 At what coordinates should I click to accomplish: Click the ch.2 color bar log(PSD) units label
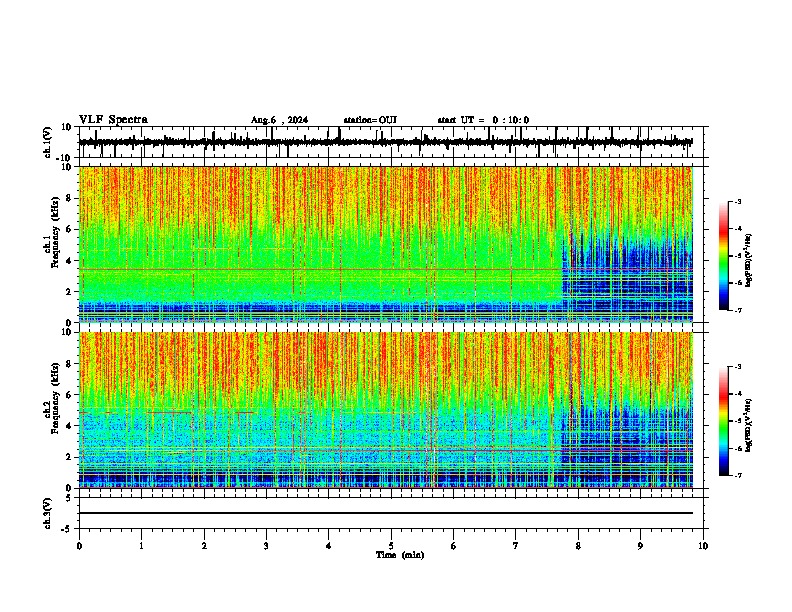click(748, 425)
